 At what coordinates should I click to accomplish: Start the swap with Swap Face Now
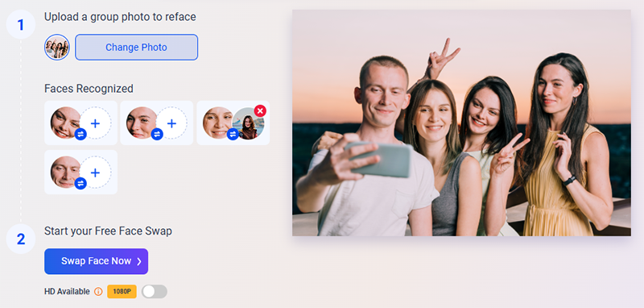tap(96, 261)
